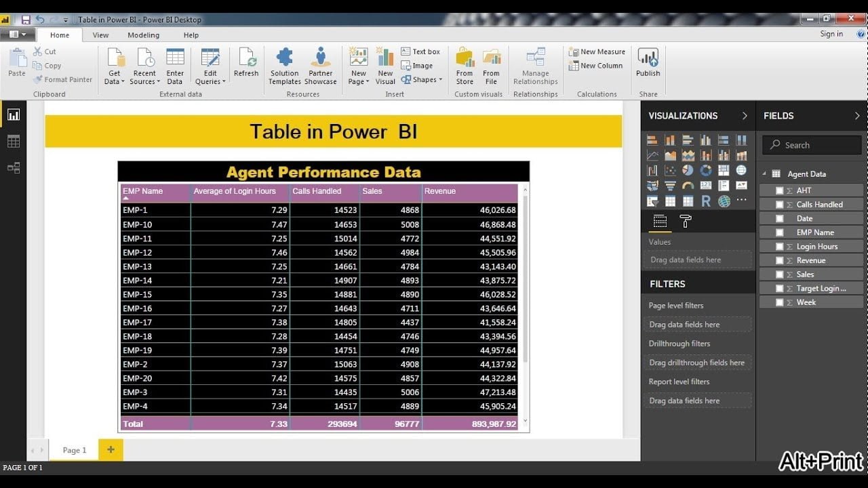Select the Stacked bar chart visual

pos(652,140)
